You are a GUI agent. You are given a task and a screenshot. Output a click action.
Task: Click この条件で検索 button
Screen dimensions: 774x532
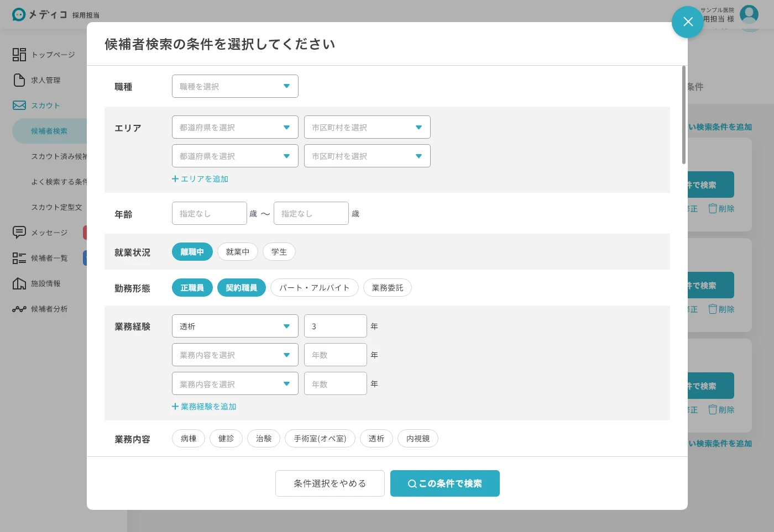click(445, 483)
